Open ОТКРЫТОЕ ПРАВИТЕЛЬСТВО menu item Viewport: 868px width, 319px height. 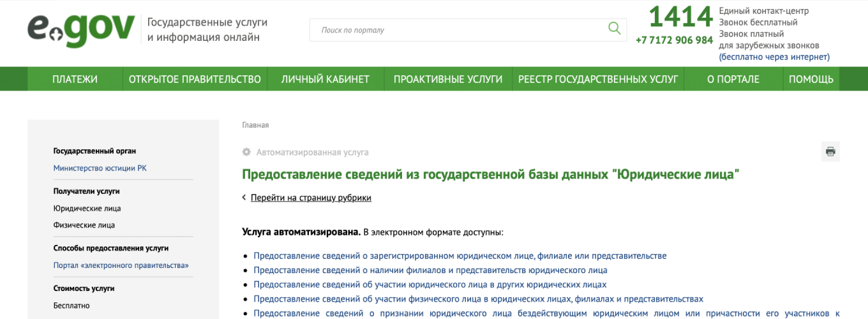(195, 79)
